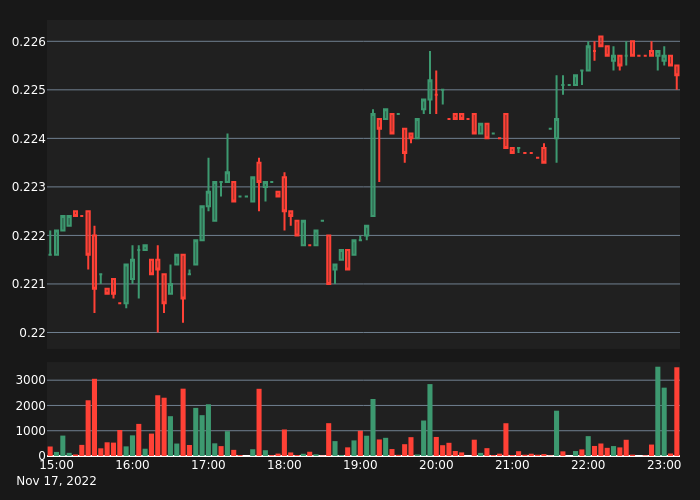Click the 0.221 price axis label
700x500 pixels.
pos(29,283)
